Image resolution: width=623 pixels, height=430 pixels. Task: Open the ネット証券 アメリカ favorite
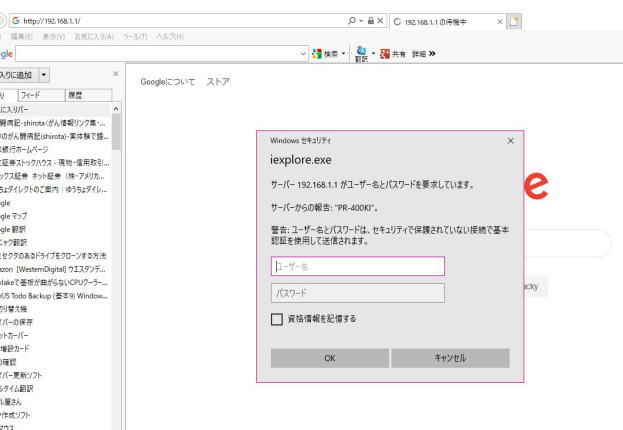pyautogui.click(x=52, y=176)
